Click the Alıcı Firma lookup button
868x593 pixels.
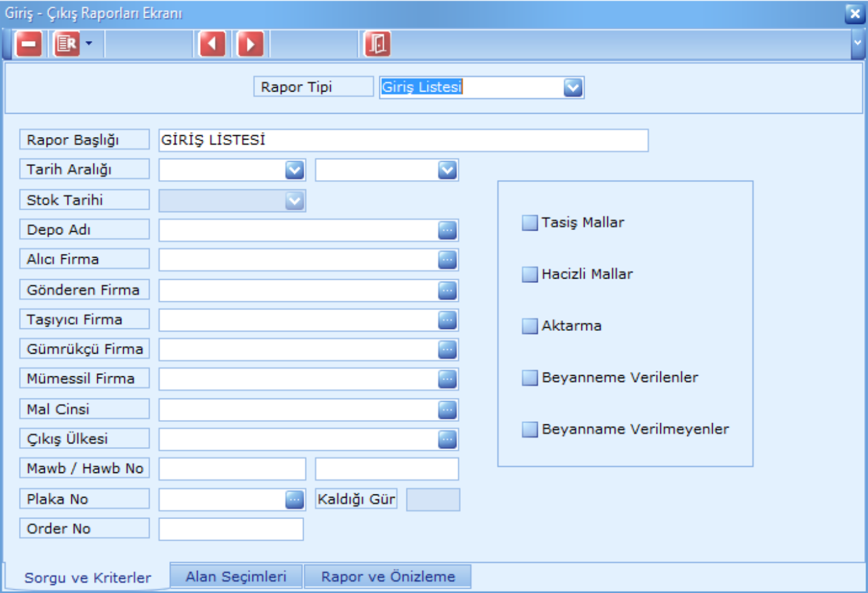pos(447,260)
